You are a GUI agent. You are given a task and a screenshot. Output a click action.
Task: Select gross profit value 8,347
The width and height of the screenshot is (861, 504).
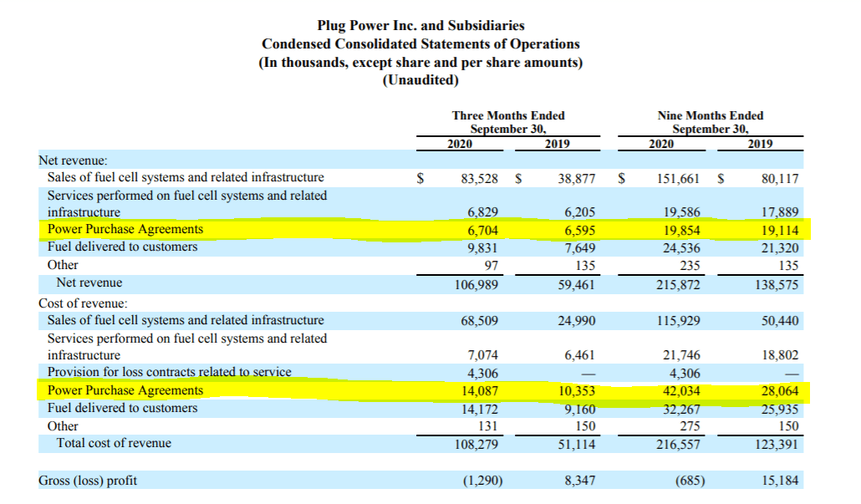[580, 481]
